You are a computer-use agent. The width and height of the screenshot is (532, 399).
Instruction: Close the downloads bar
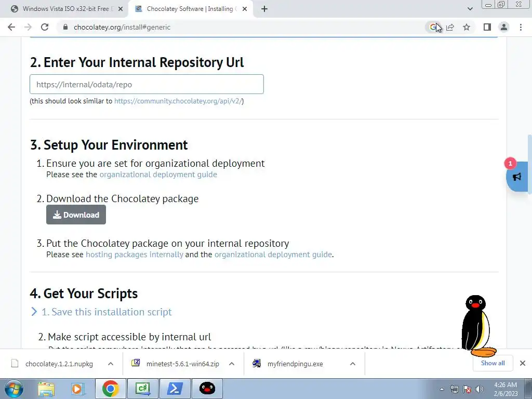(x=523, y=363)
